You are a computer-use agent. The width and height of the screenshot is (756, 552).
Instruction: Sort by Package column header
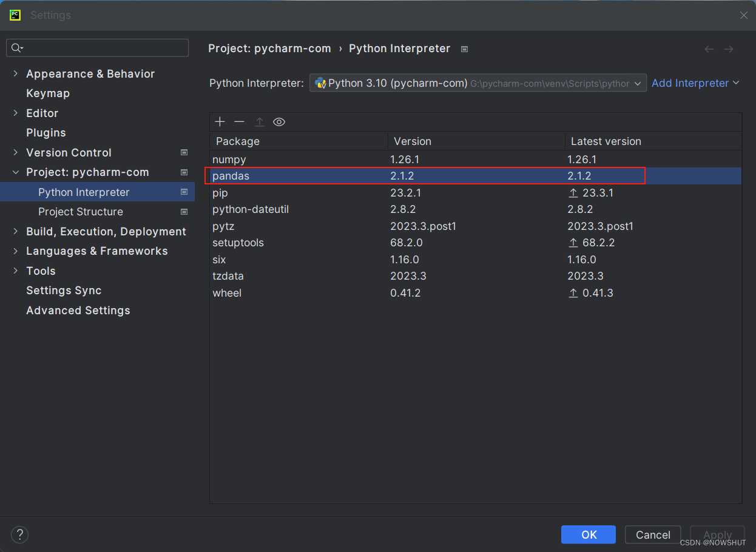click(x=299, y=141)
